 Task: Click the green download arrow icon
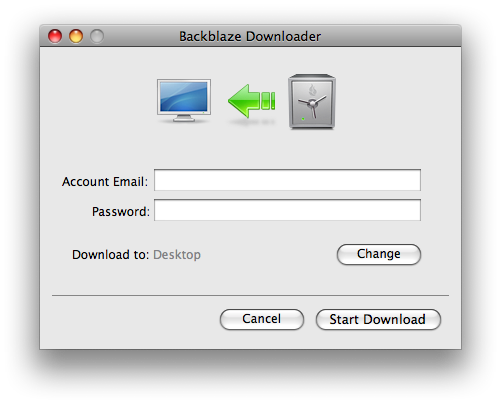click(x=252, y=101)
